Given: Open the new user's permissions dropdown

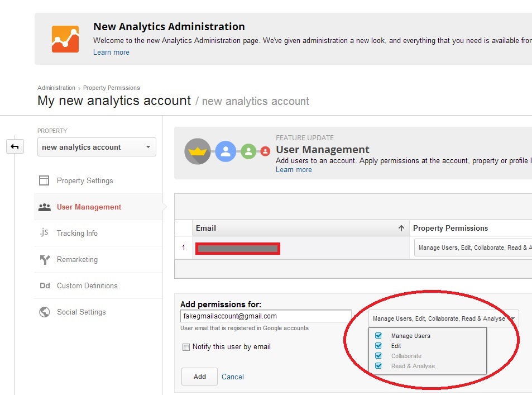Looking at the screenshot, I should click(x=443, y=318).
